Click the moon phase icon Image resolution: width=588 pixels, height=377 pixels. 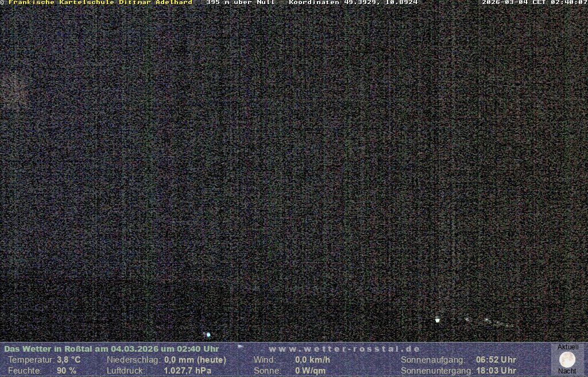567,360
